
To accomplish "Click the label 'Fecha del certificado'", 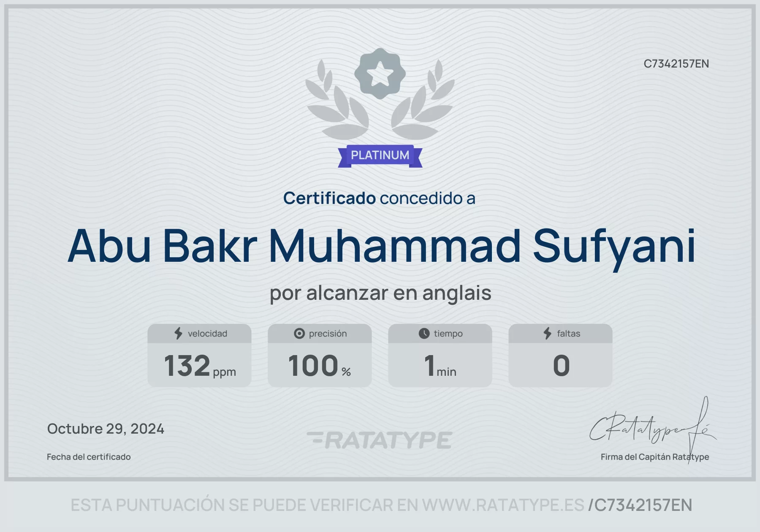I will pyautogui.click(x=89, y=457).
